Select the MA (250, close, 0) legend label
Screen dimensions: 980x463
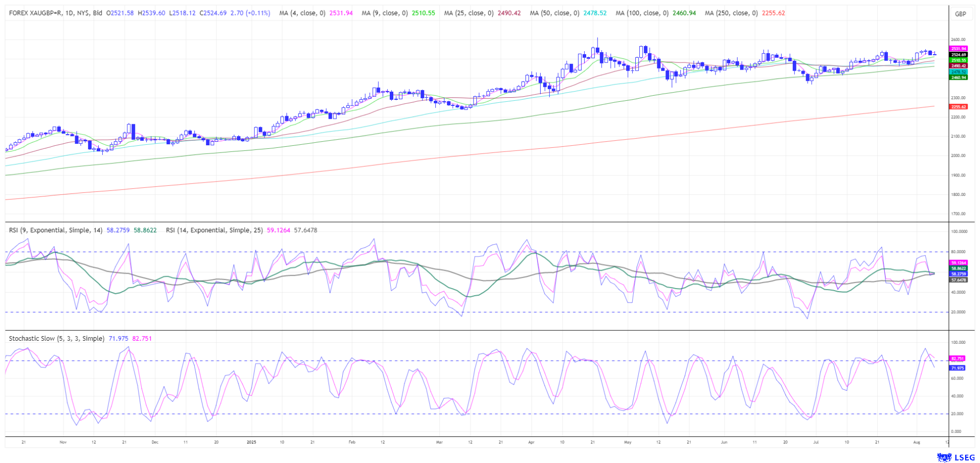[x=731, y=13]
